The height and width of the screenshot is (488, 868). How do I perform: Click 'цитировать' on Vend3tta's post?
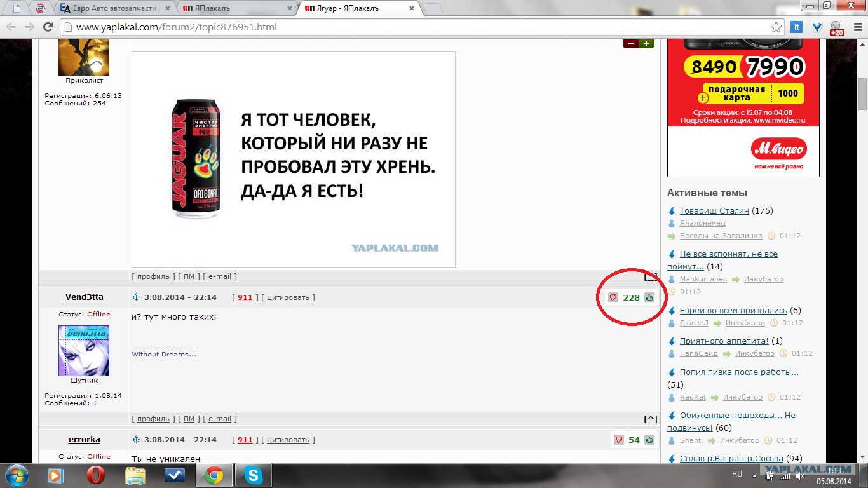288,297
